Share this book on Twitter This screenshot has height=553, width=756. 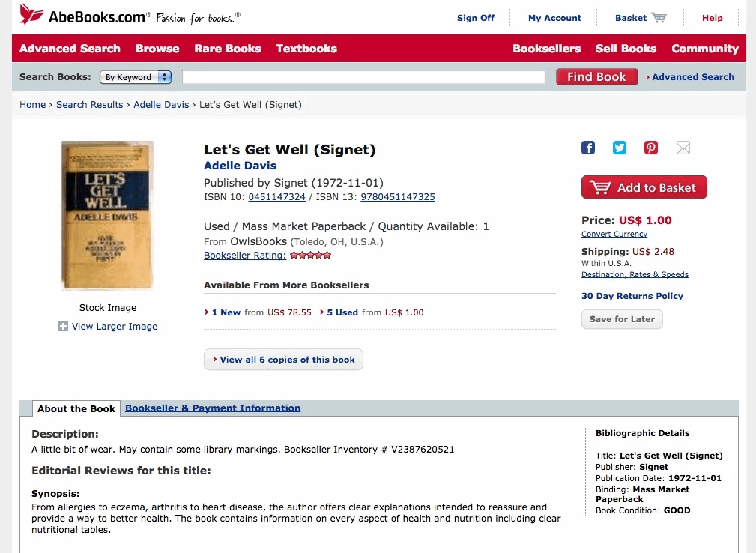click(620, 148)
